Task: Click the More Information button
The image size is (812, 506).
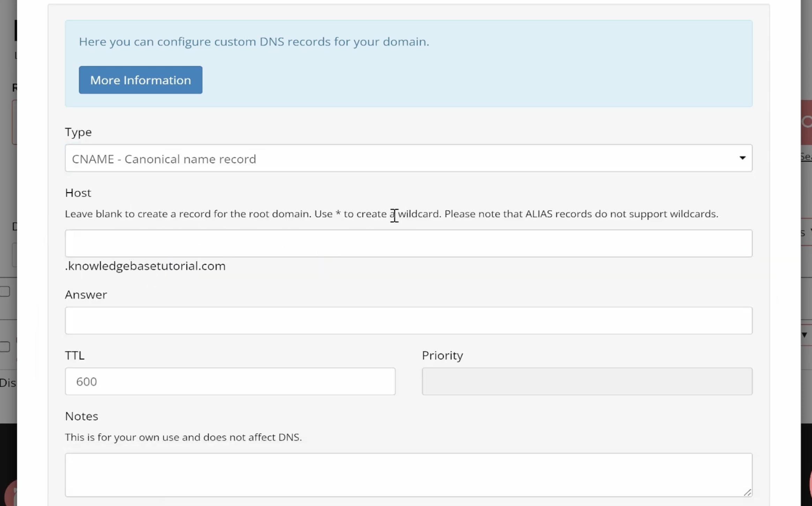Action: tap(140, 80)
